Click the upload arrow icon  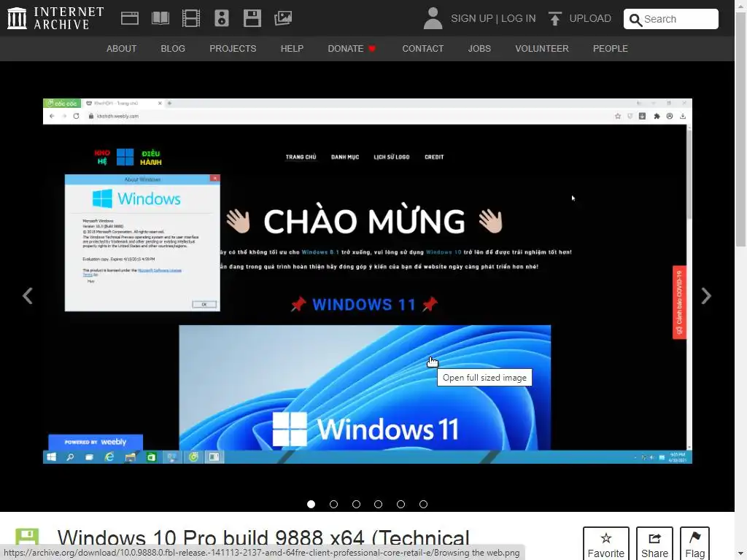554,18
